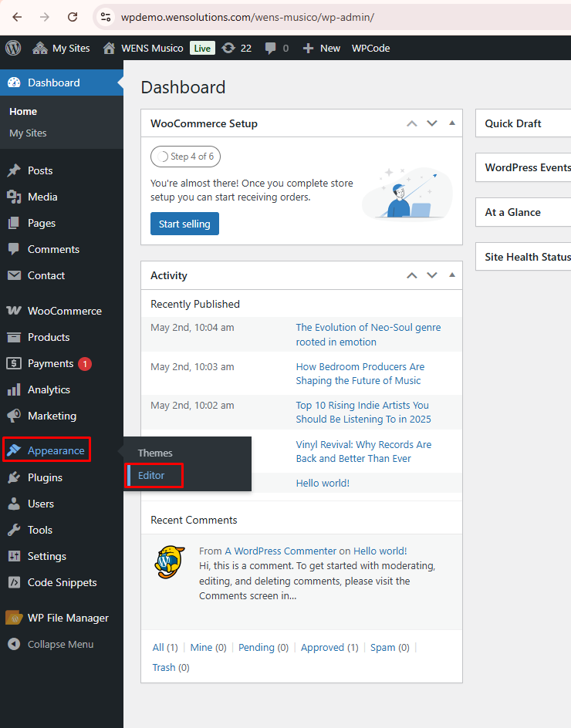Open Plugins from the sidebar

pos(62,477)
